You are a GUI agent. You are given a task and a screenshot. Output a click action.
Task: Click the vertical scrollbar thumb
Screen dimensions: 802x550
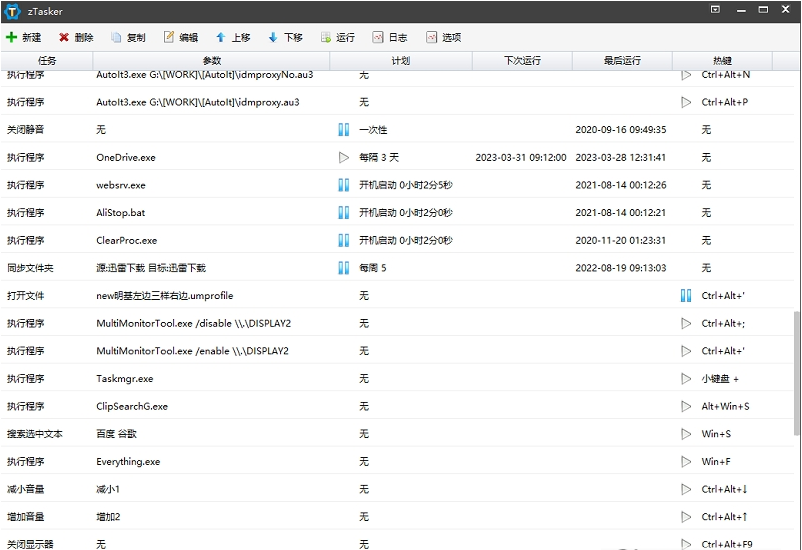(797, 373)
